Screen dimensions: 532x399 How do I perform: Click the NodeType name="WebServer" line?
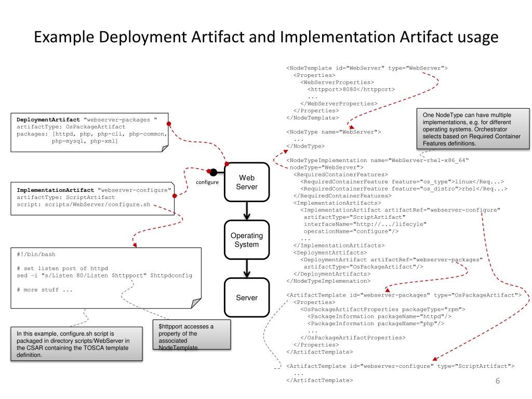pos(334,132)
